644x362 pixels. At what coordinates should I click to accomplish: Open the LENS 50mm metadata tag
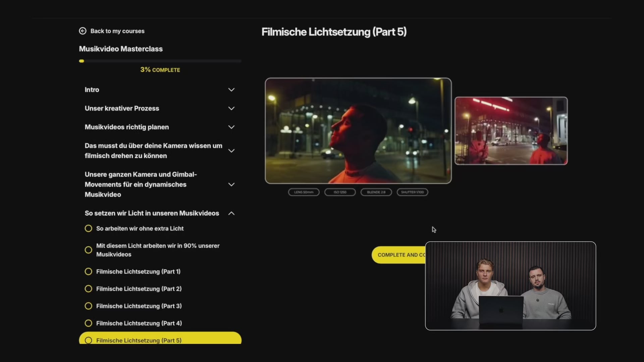click(x=303, y=192)
